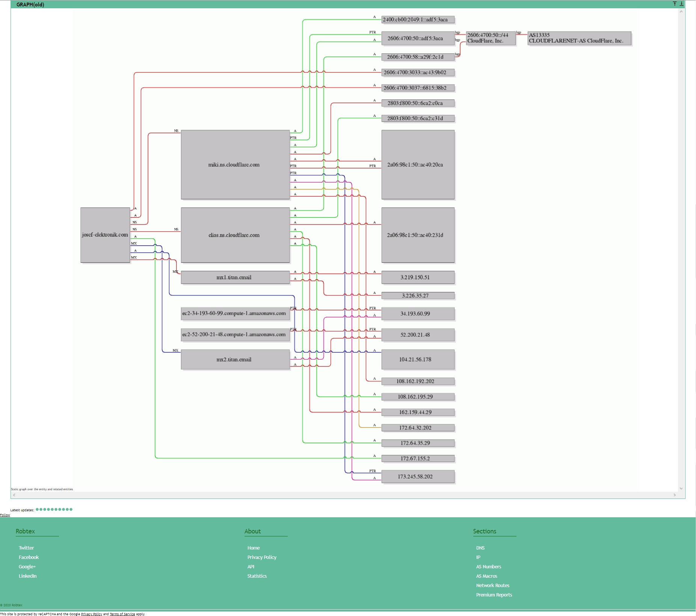Click the 104.21.56.178 IP node
Screen dimensions: 696x616
tap(418, 360)
